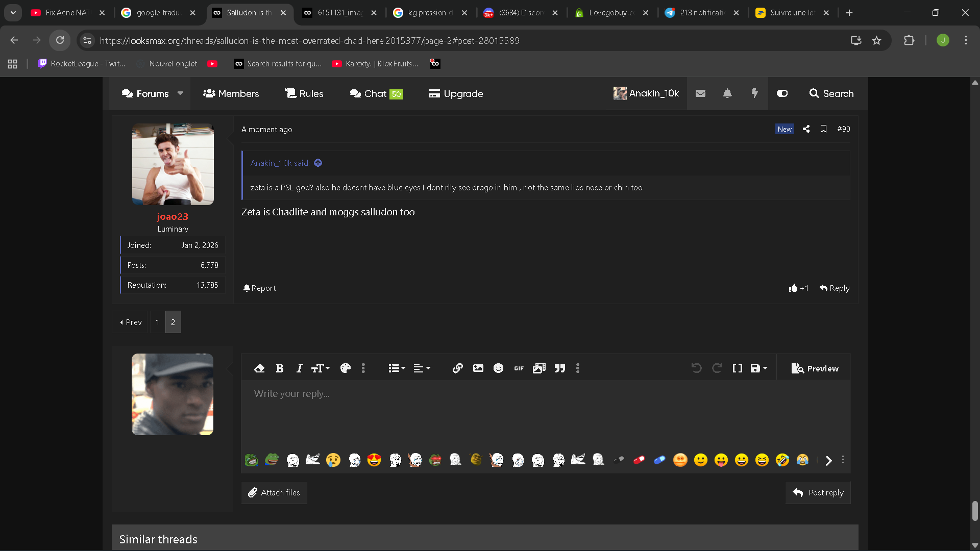The image size is (980, 551).
Task: Toggle the dark/light theme switch
Action: (x=782, y=93)
